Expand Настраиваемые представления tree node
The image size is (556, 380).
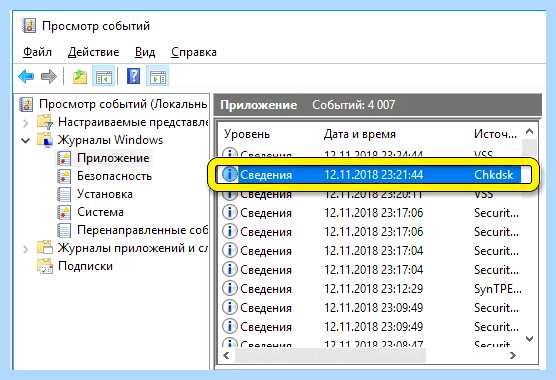click(x=26, y=123)
